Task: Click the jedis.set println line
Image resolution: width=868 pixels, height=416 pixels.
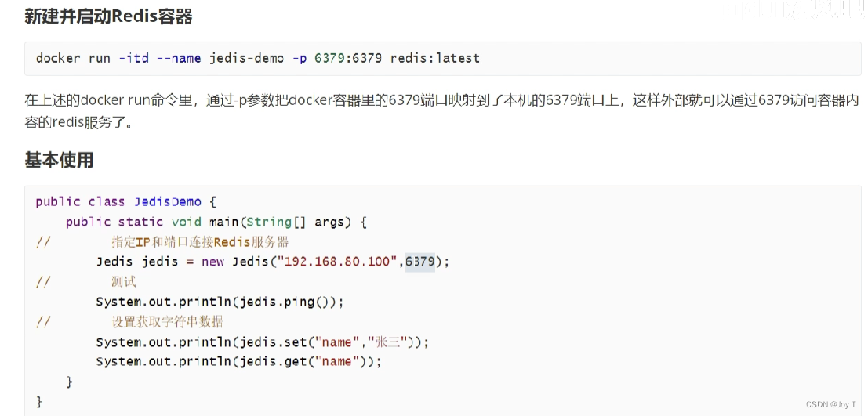Action: pos(263,342)
